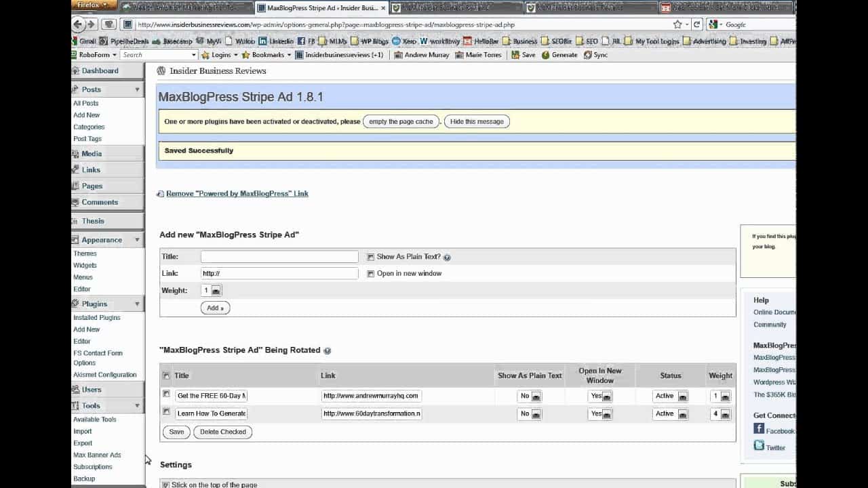Open Max Banner Ads under Tools
This screenshot has width=868, height=488.
(x=97, y=455)
